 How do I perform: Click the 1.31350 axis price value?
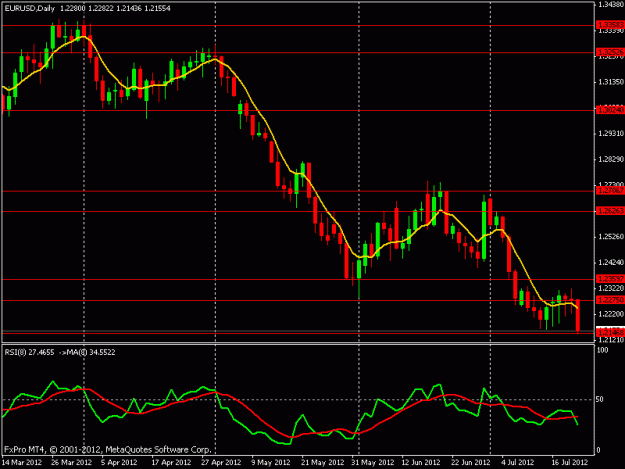(x=611, y=82)
